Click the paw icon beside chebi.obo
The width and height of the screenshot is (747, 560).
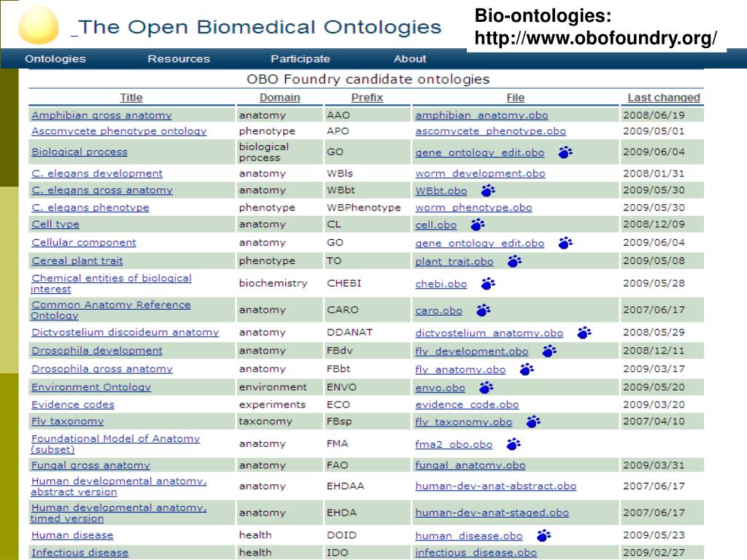tap(488, 284)
